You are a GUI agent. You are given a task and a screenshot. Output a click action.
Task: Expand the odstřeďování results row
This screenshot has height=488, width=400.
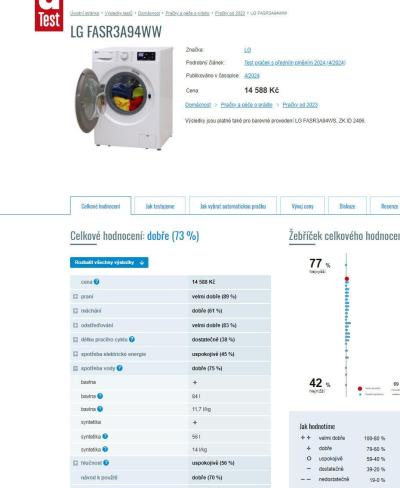[x=75, y=325]
